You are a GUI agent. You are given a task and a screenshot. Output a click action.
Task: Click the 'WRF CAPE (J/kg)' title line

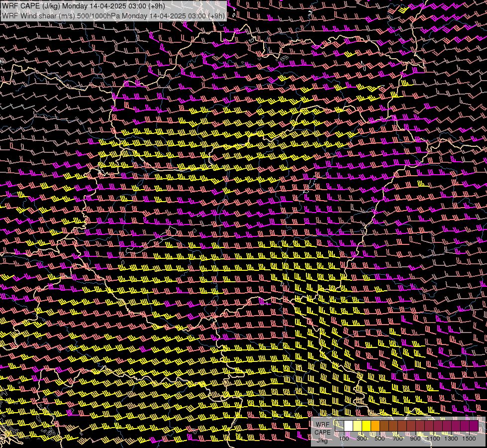83,6
